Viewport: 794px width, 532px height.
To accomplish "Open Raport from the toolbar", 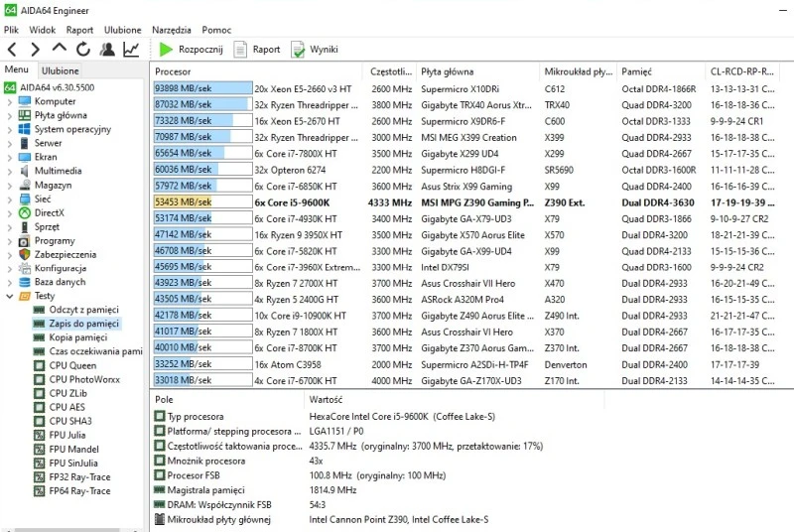I will click(256, 49).
